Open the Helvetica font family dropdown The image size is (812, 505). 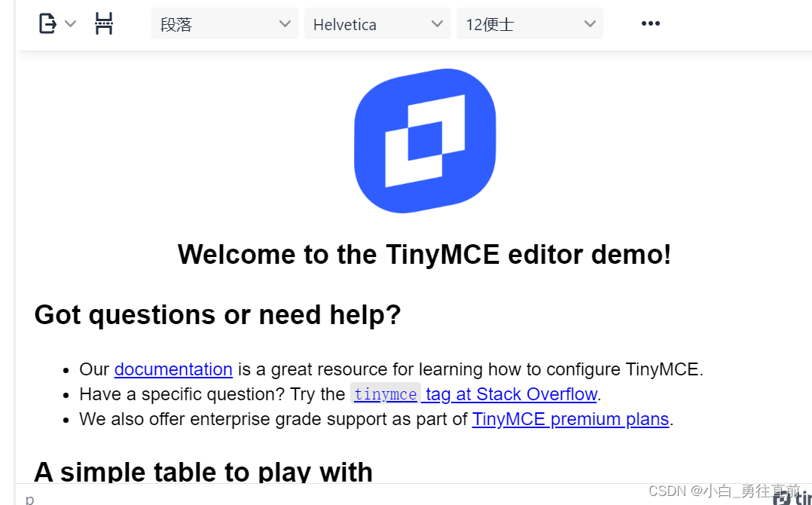tap(377, 23)
